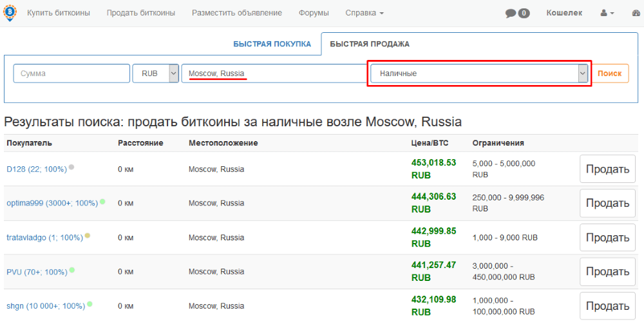This screenshot has width=644, height=326.
Task: Open the RUB currency dropdown
Action: (x=156, y=73)
